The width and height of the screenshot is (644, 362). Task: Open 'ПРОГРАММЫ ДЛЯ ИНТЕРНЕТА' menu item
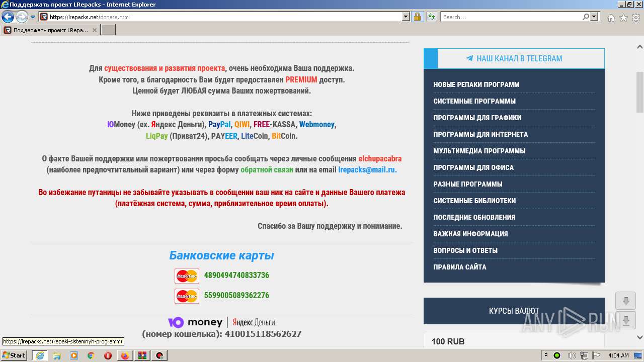pyautogui.click(x=480, y=134)
